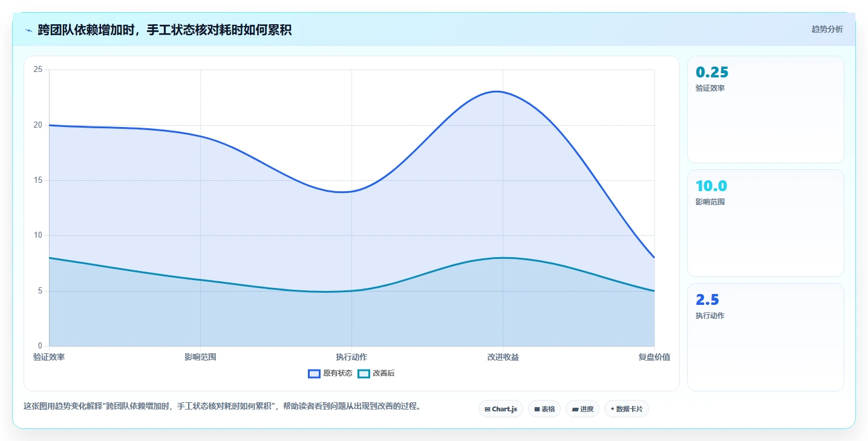Select the 数据卡片 tag button
This screenshot has height=441, width=868.
627,409
